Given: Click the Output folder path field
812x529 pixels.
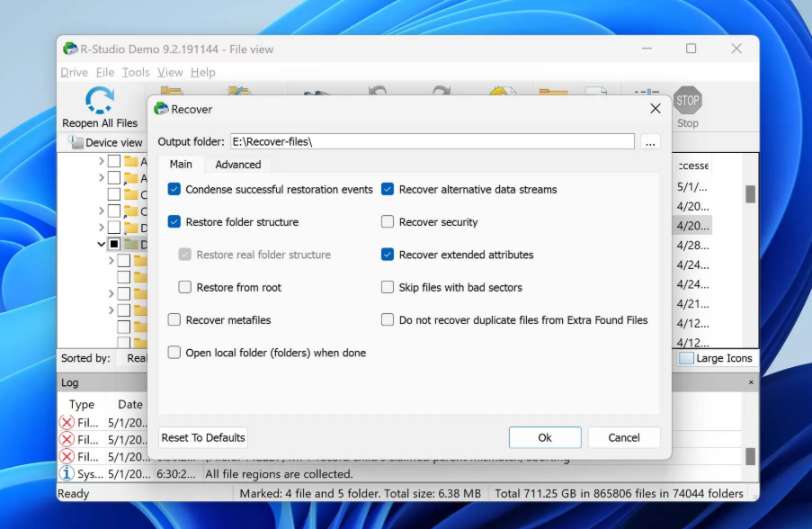Looking at the screenshot, I should point(432,142).
